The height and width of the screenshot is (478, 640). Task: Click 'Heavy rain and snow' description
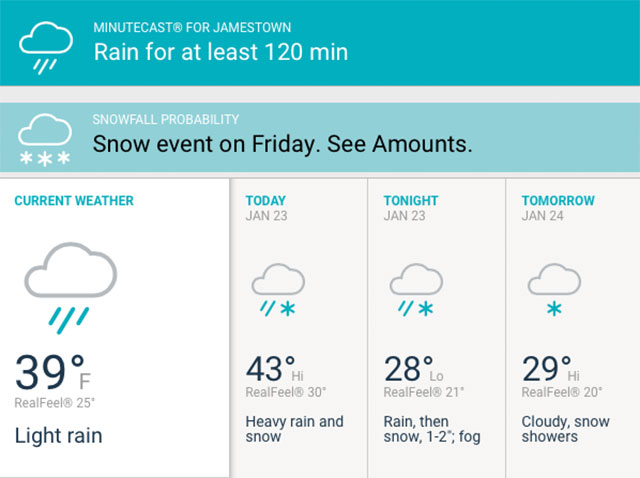[294, 429]
